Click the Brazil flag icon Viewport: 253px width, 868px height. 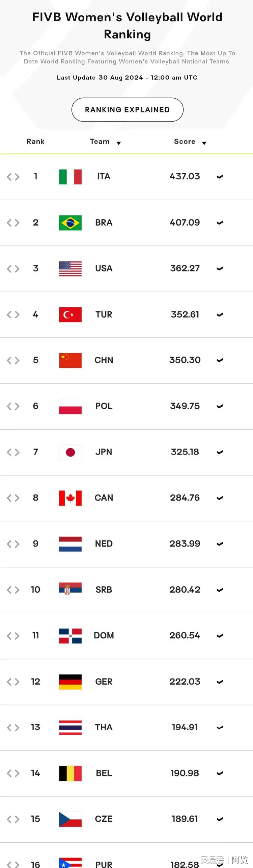70,223
